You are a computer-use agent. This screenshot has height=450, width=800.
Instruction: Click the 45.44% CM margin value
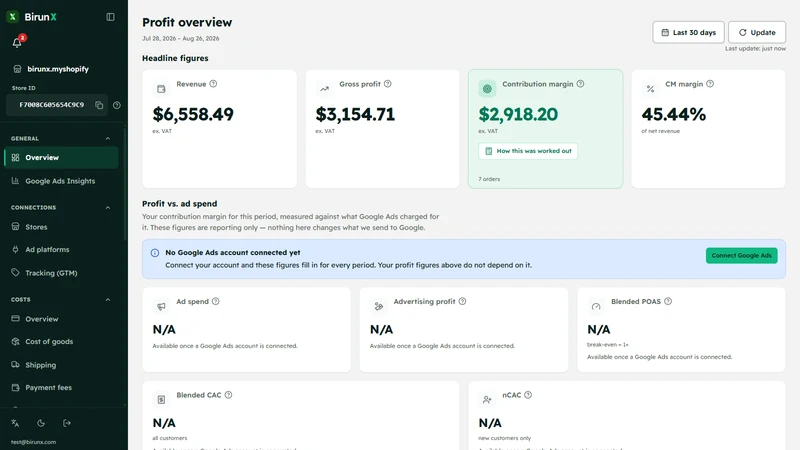[x=673, y=114]
